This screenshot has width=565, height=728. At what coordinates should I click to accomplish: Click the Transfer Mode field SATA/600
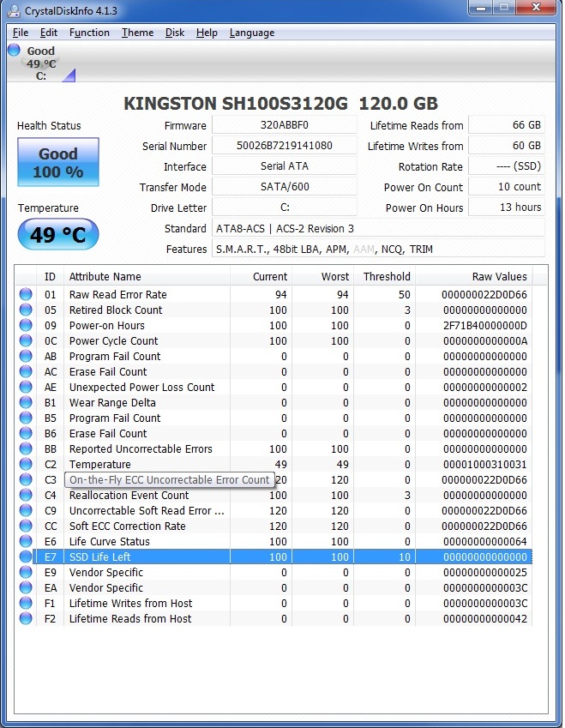tap(284, 187)
